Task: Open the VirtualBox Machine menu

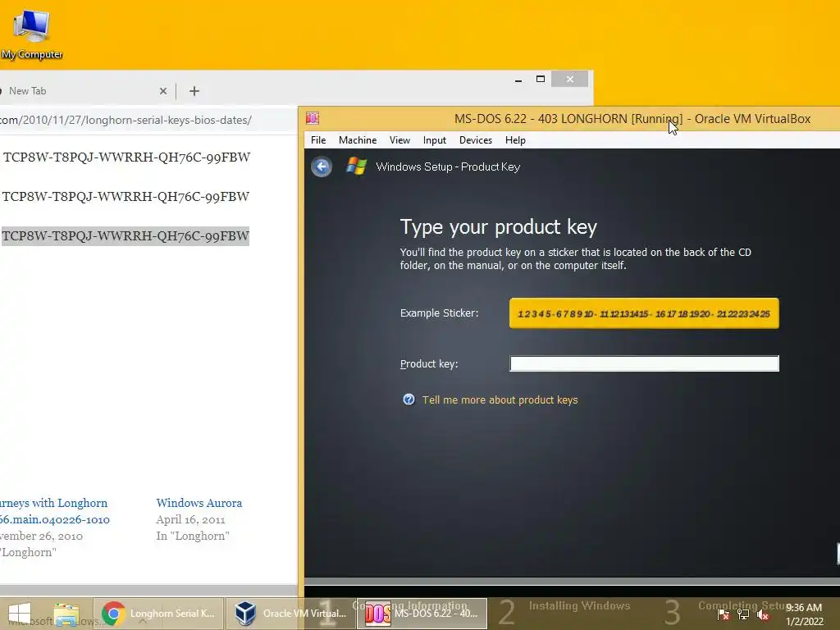Action: point(358,139)
